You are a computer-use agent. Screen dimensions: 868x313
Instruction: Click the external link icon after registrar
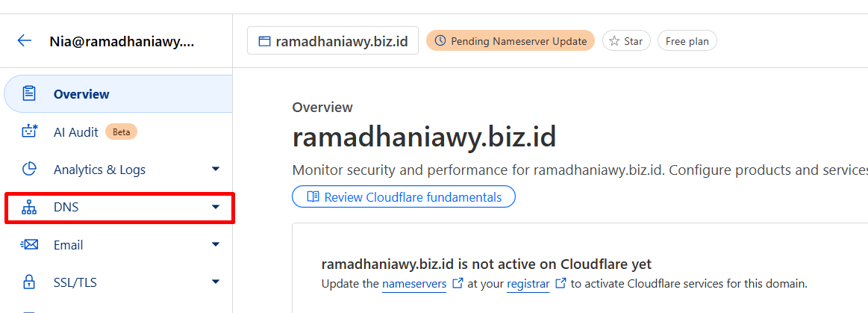(x=561, y=283)
